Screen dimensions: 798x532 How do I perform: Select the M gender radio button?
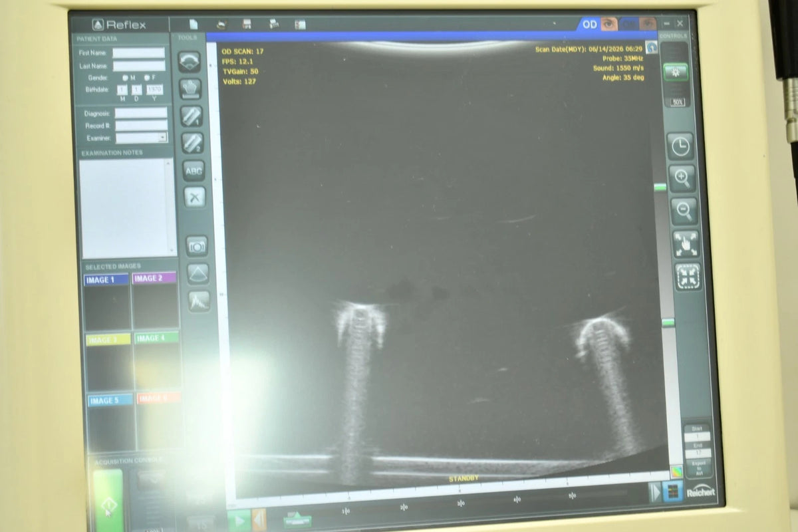(x=124, y=78)
